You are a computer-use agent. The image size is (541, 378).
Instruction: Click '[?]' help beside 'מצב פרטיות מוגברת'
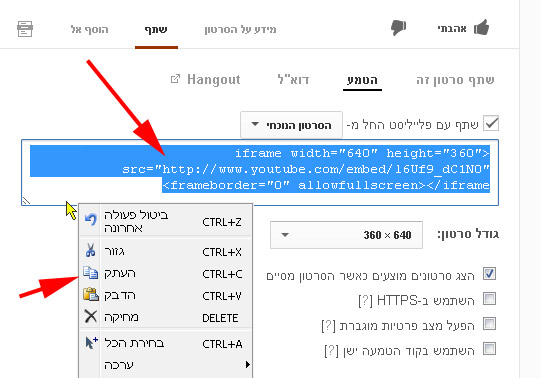click(x=328, y=325)
